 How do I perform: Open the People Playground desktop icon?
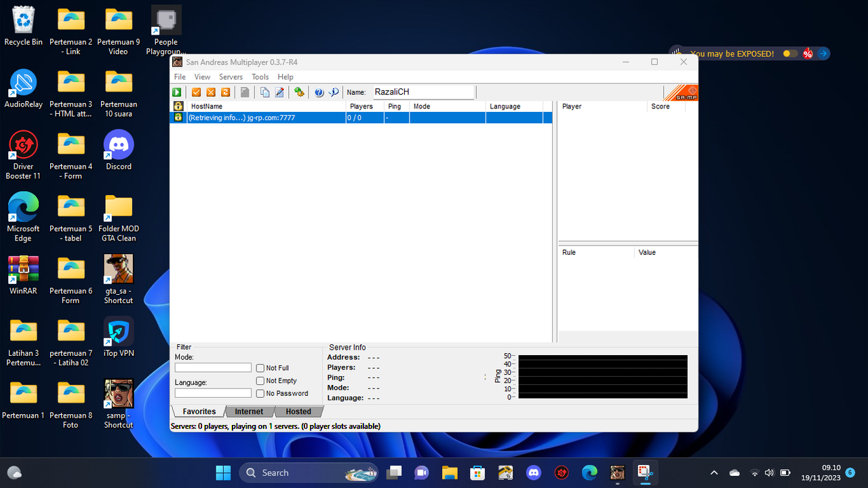(x=166, y=30)
